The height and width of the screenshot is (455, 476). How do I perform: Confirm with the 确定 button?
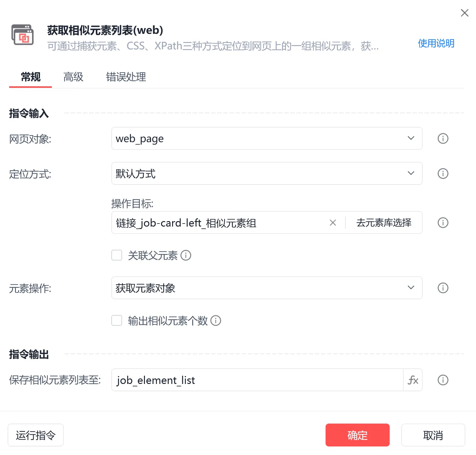coord(358,435)
